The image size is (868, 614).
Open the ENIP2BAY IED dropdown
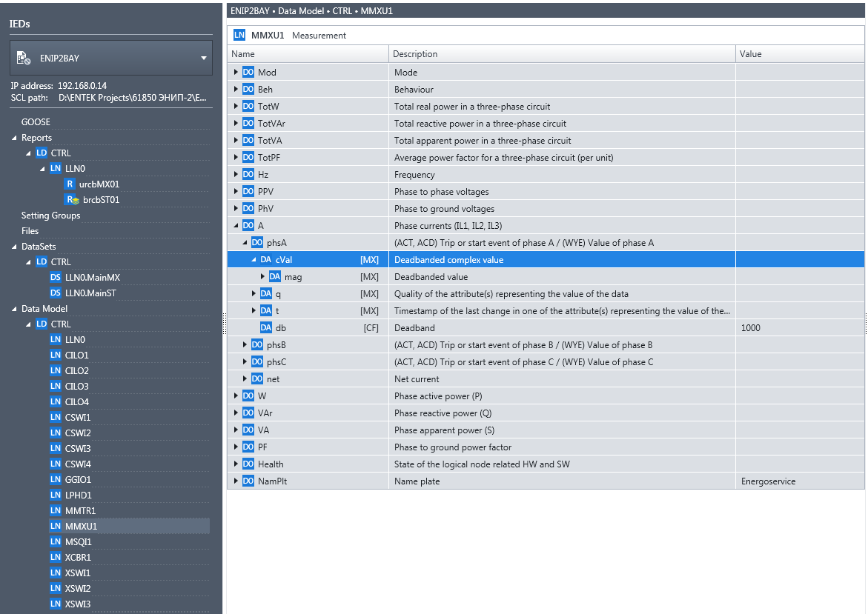pos(203,59)
